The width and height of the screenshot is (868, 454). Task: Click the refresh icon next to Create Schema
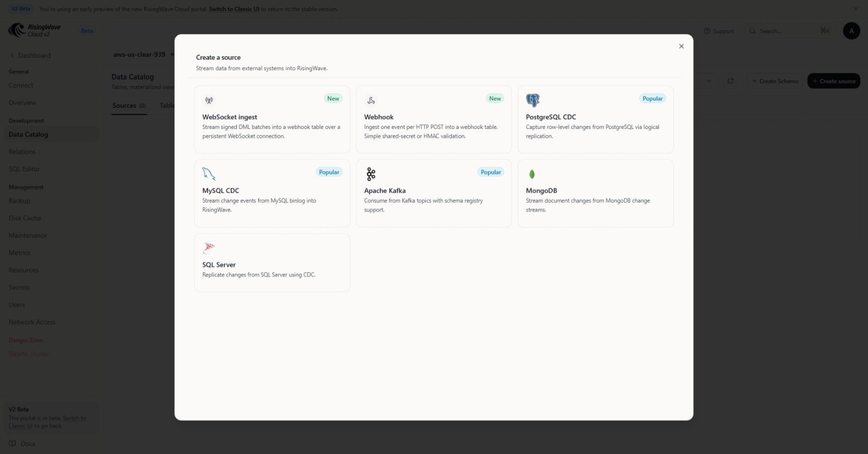pos(730,81)
